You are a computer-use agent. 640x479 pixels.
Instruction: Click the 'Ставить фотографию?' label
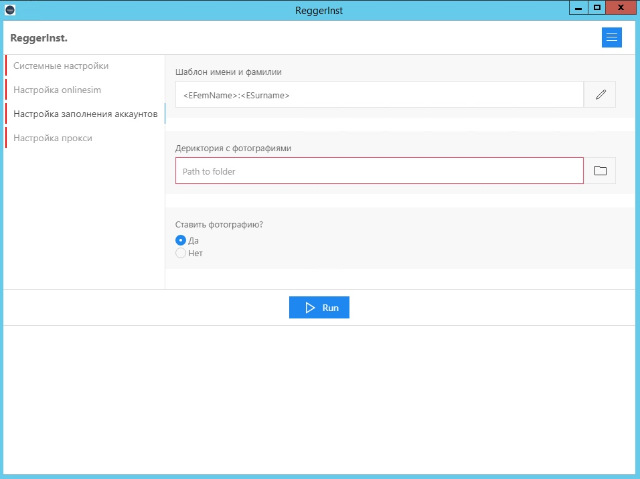point(219,224)
